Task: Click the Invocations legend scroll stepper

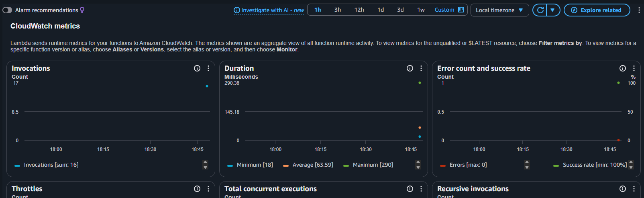Action: pyautogui.click(x=206, y=165)
